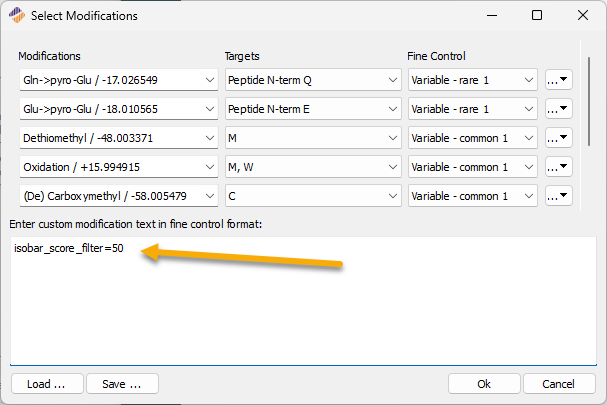
Task: Click the modifications list vertical scrollbar
Action: [589, 101]
